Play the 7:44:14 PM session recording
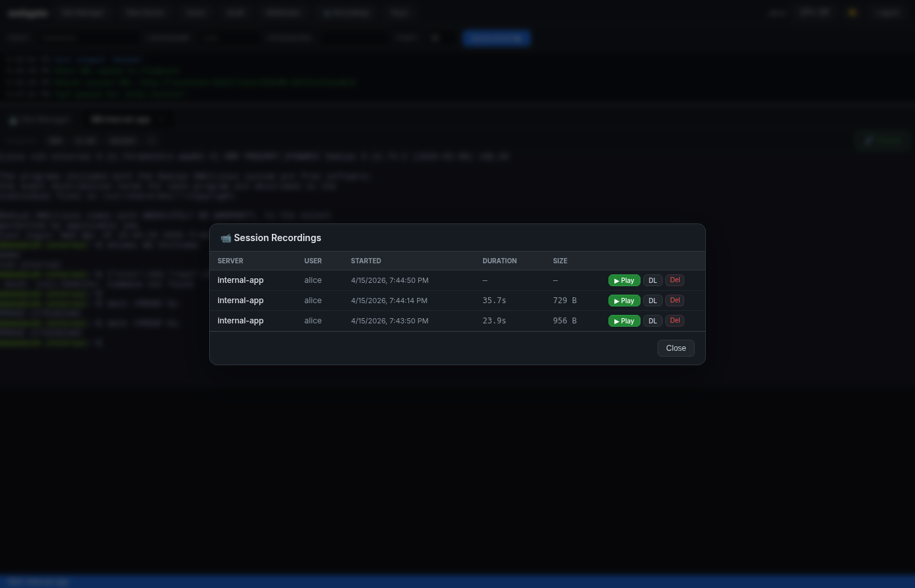 (624, 301)
